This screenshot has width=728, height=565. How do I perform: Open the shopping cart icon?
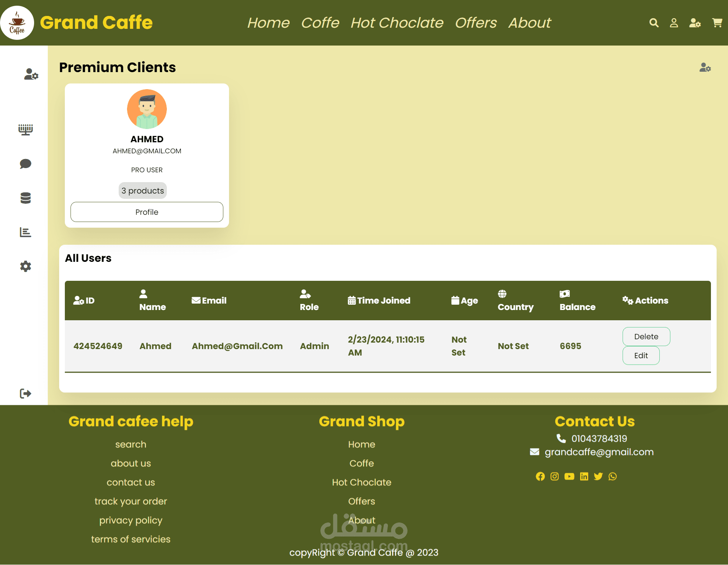pyautogui.click(x=717, y=23)
